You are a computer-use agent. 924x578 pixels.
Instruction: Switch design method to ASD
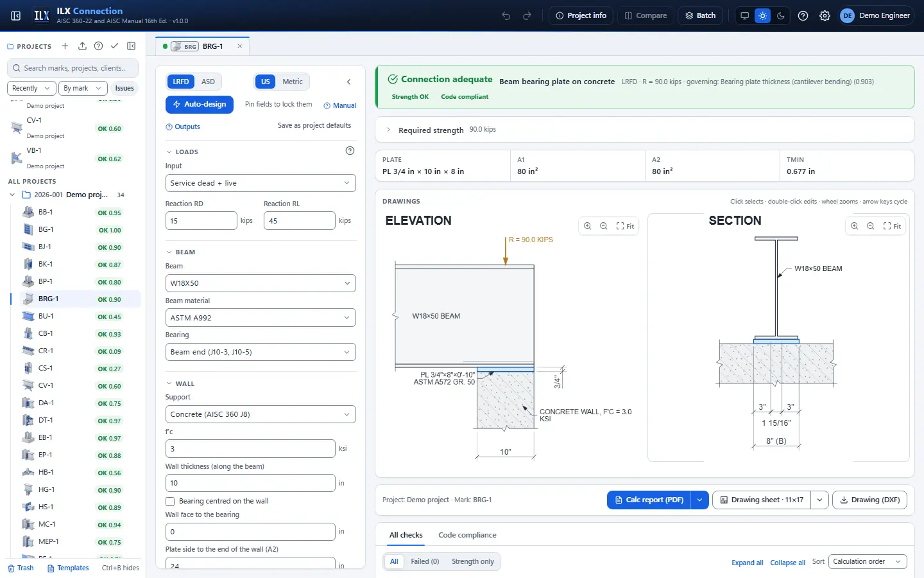(x=208, y=82)
